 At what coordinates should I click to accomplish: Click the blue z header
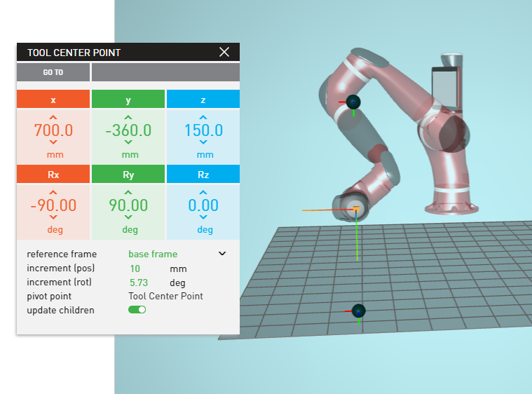tap(203, 99)
